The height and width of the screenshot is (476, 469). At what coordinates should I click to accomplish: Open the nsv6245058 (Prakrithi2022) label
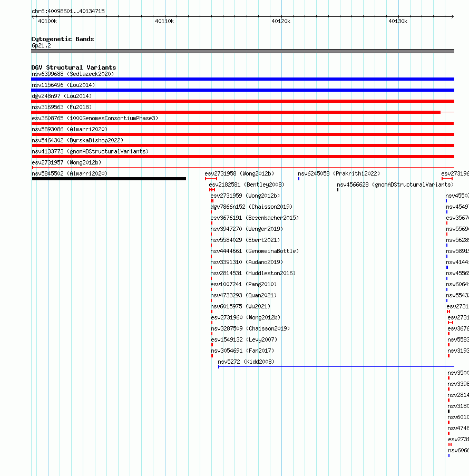coord(339,173)
